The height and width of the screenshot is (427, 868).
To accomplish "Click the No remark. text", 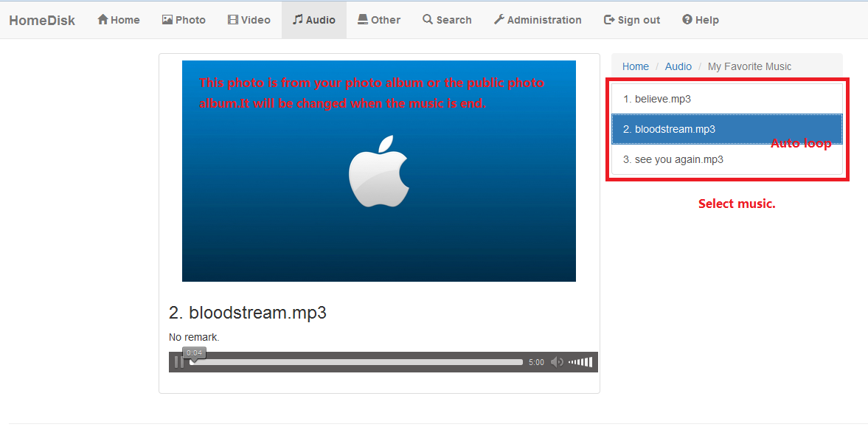I will click(194, 337).
